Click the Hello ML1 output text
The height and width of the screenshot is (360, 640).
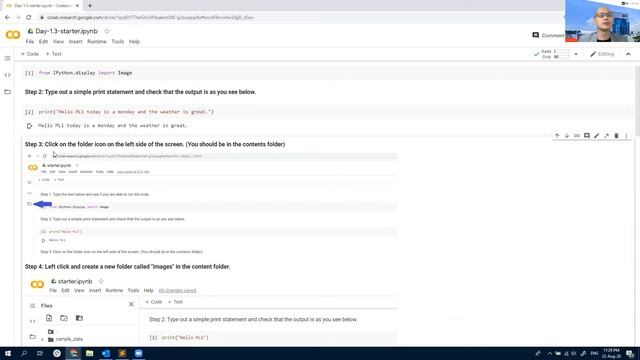tap(113, 126)
